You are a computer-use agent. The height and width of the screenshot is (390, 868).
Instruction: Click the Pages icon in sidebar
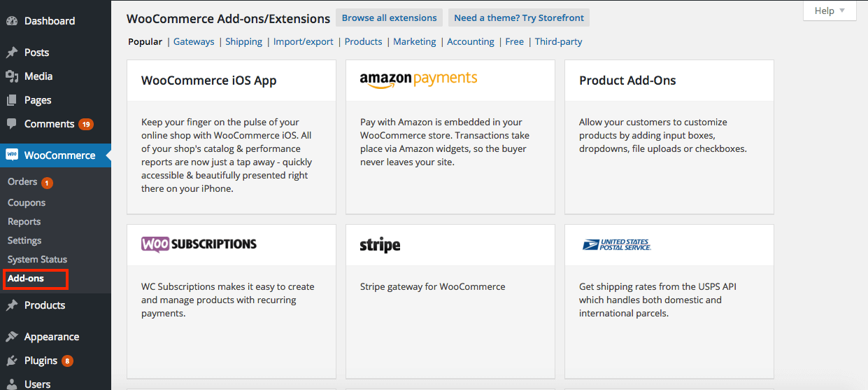(x=12, y=100)
